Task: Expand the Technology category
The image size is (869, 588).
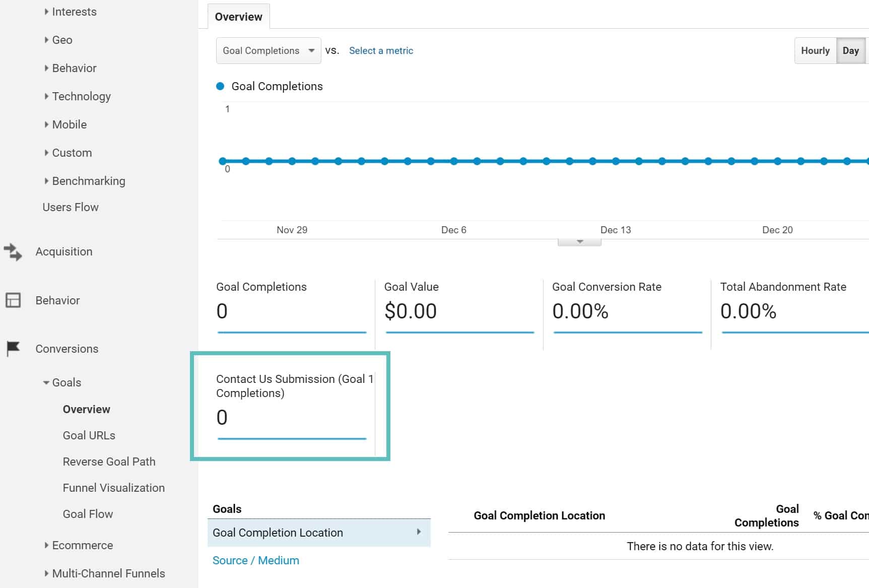Action: pyautogui.click(x=46, y=96)
